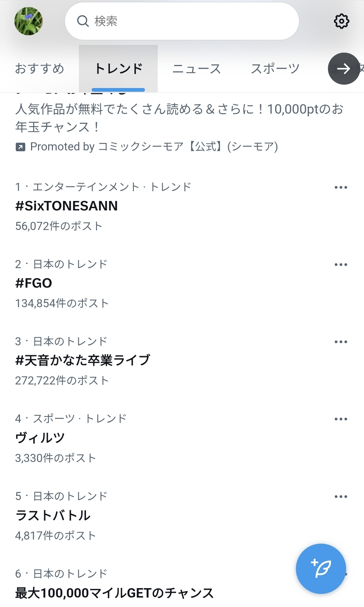Open more options for #天音かなた卒業ライブ trend
364x607 pixels.
click(341, 342)
